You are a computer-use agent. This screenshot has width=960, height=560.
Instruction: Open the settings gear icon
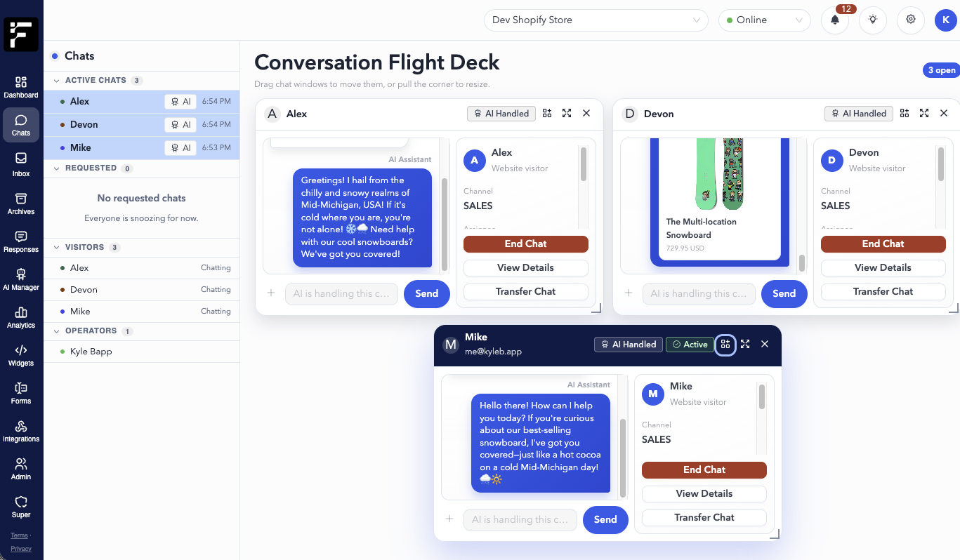coord(911,20)
